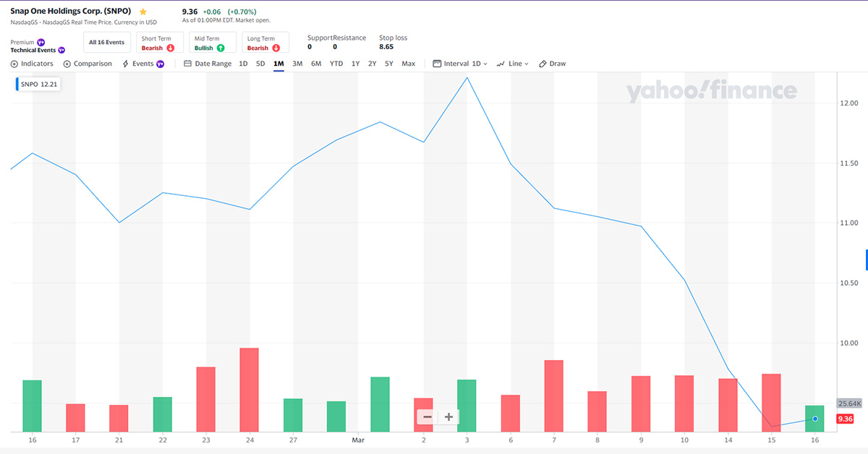Image resolution: width=868 pixels, height=454 pixels.
Task: Click the red 9.36 price tag
Action: pos(845,419)
